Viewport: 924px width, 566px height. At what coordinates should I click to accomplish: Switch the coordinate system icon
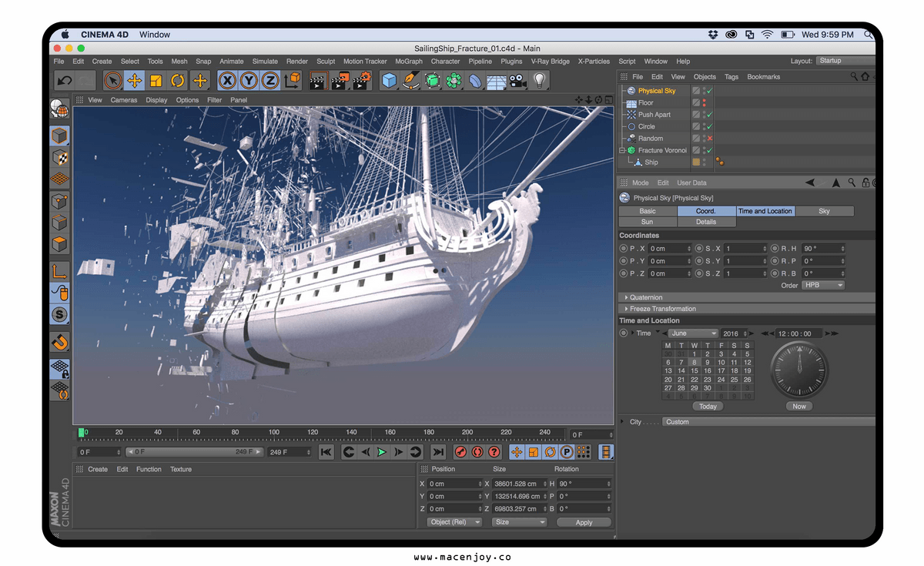[x=293, y=80]
